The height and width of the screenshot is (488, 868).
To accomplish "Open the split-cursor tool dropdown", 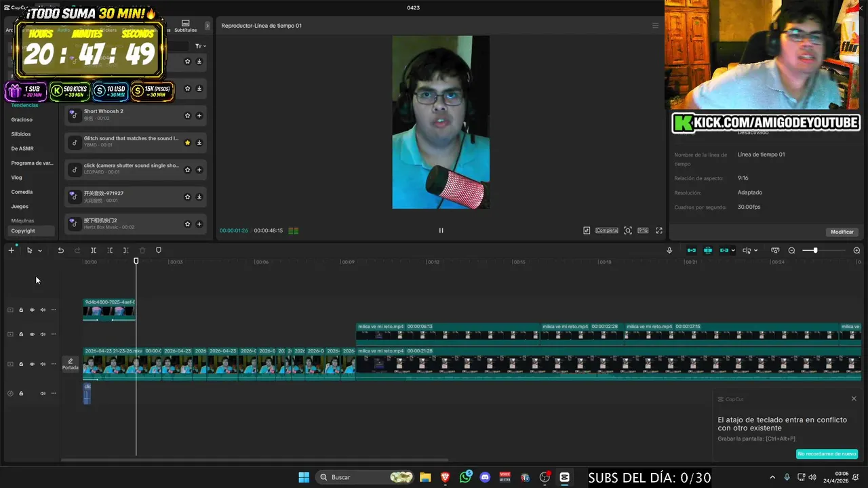I will click(755, 251).
